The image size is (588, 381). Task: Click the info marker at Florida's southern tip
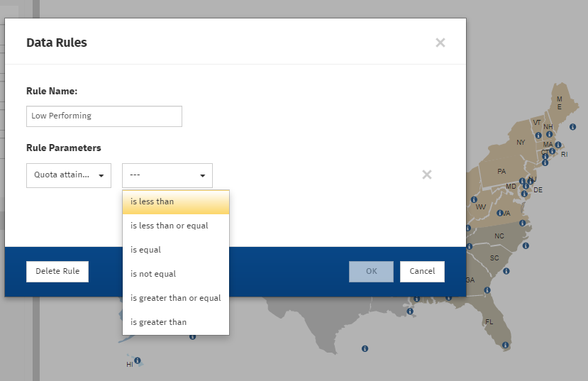coord(505,346)
